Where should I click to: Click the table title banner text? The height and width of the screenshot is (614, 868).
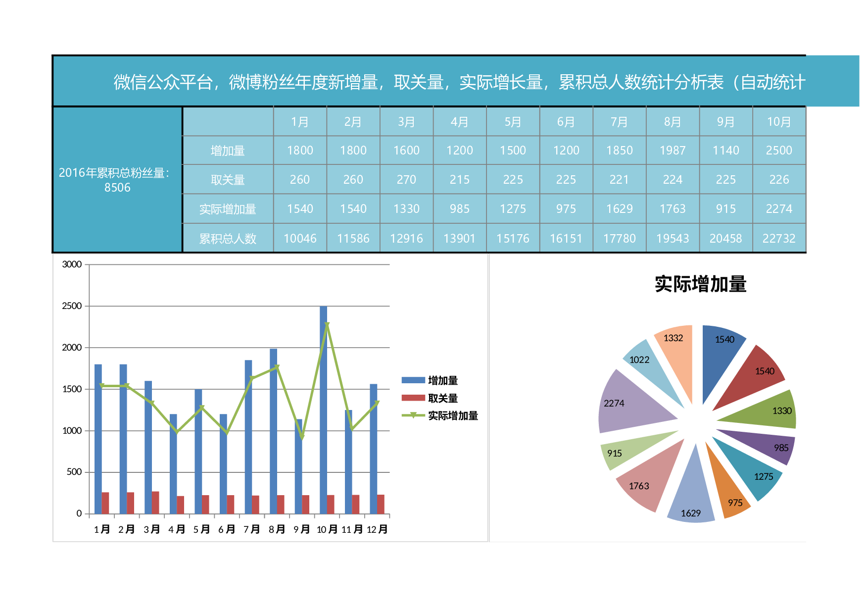click(x=459, y=82)
